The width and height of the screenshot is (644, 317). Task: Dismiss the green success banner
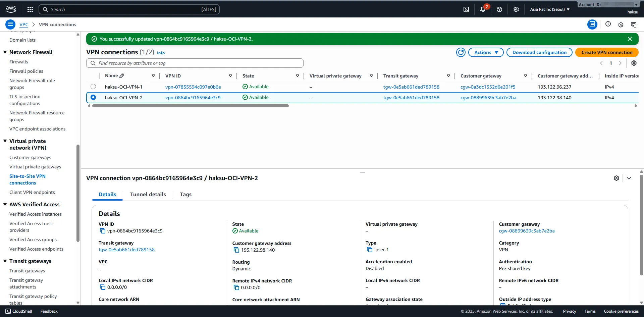[x=630, y=39]
